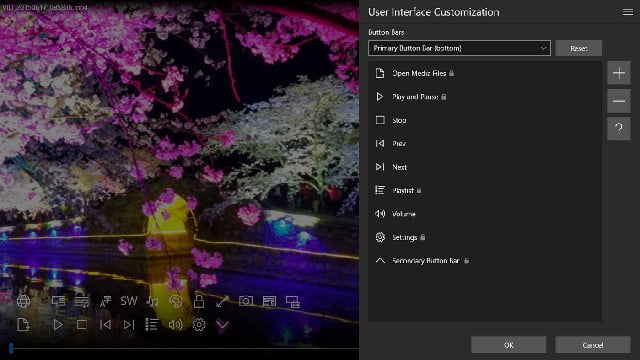Click the lock icon on the player toolbar
The image size is (640, 360).
[x=199, y=301]
